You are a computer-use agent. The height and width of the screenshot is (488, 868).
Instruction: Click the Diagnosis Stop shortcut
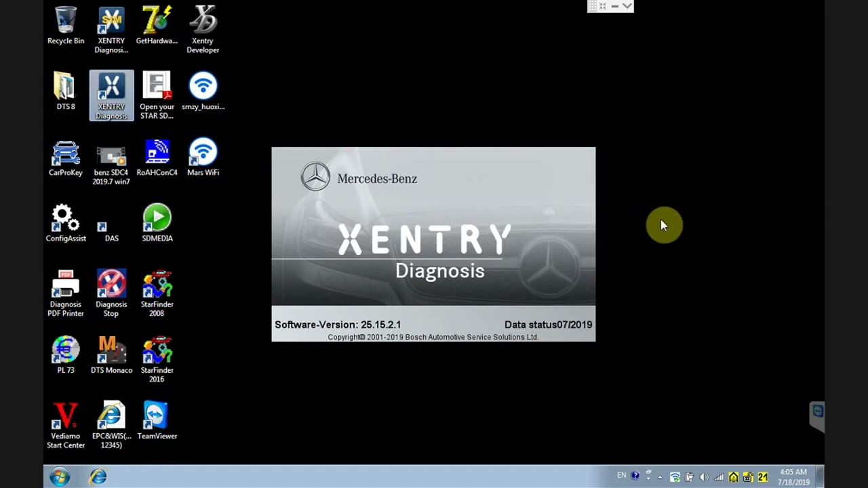click(111, 293)
